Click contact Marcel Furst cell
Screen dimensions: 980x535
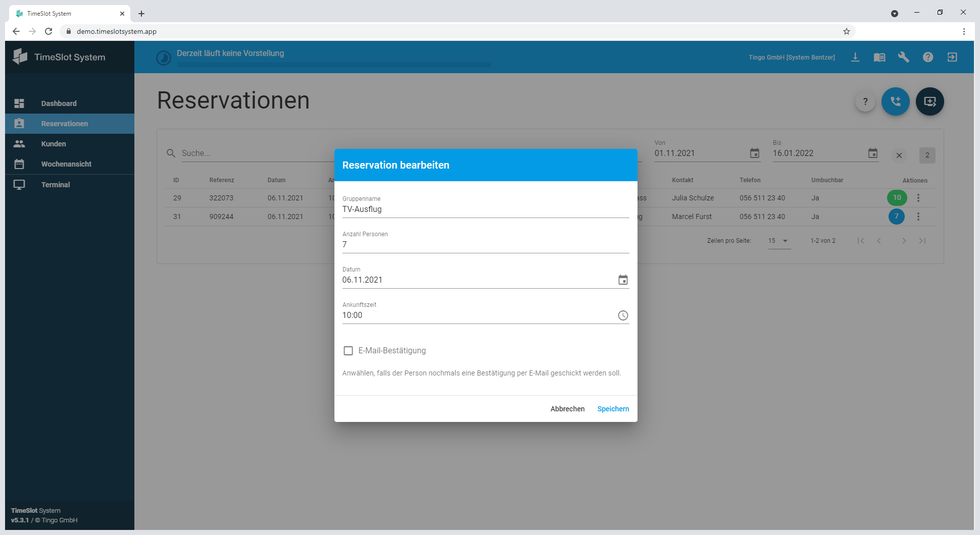pos(692,217)
